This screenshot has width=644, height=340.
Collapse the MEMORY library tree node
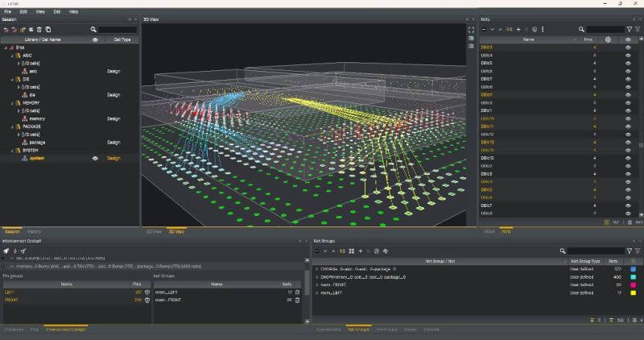(11, 102)
